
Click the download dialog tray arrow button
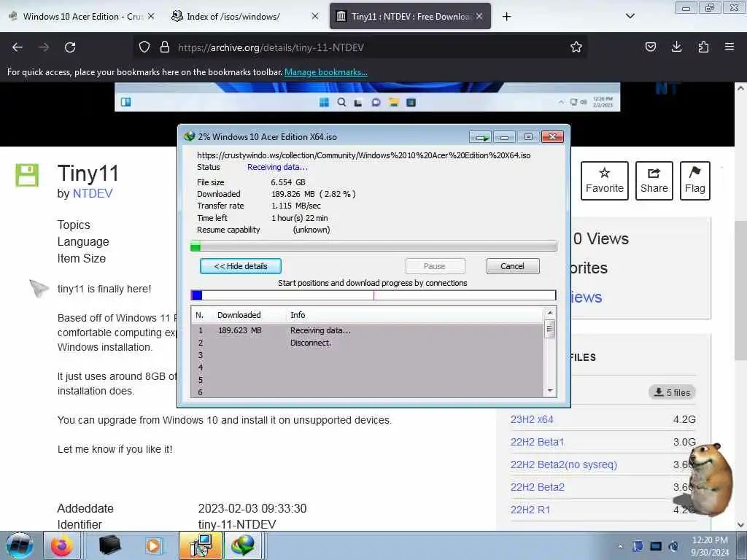click(x=480, y=137)
